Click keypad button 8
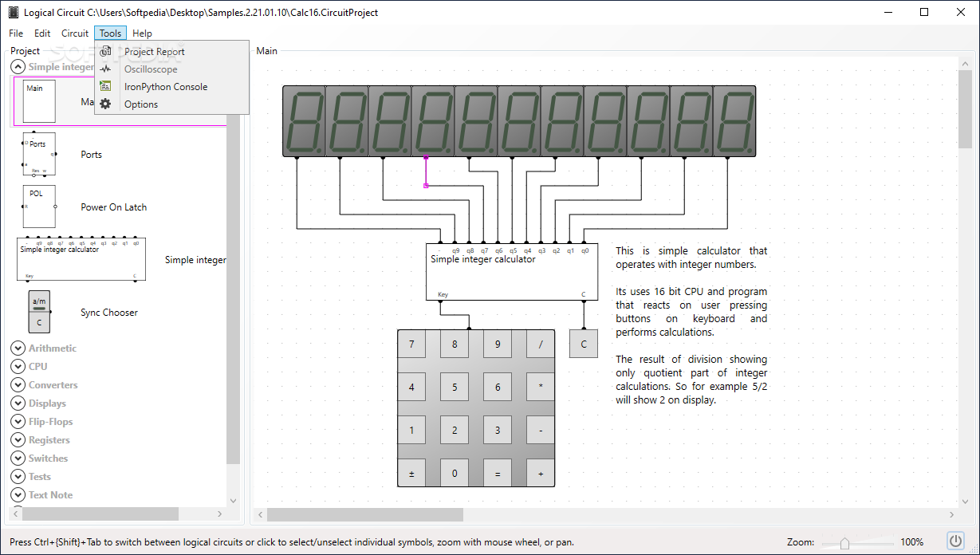Image resolution: width=980 pixels, height=555 pixels. pos(455,344)
